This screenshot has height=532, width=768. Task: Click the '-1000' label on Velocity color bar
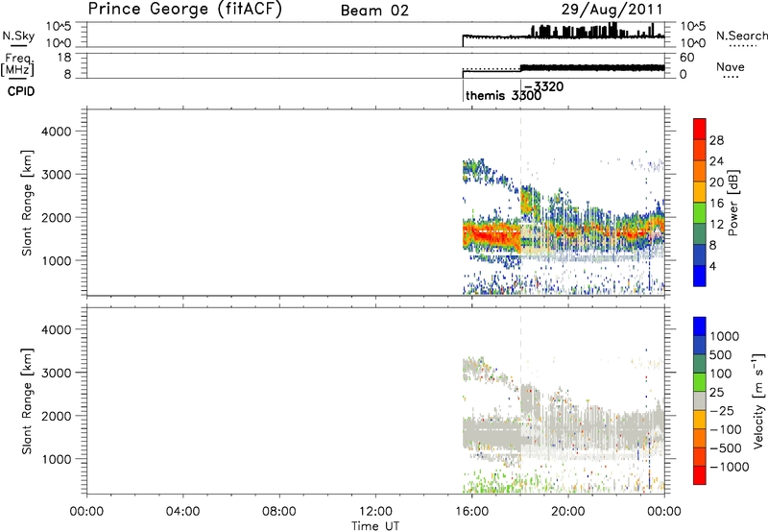click(730, 467)
